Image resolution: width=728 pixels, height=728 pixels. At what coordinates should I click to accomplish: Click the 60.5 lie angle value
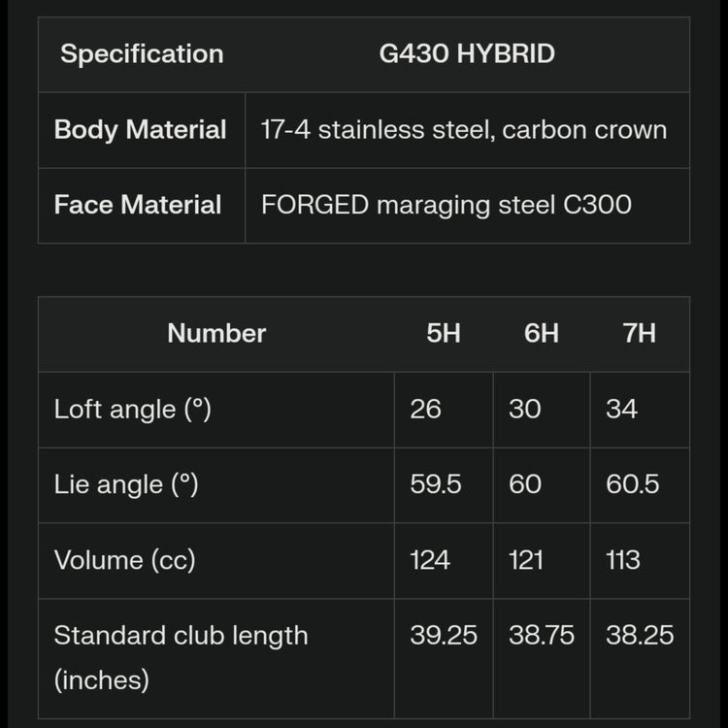click(x=633, y=485)
